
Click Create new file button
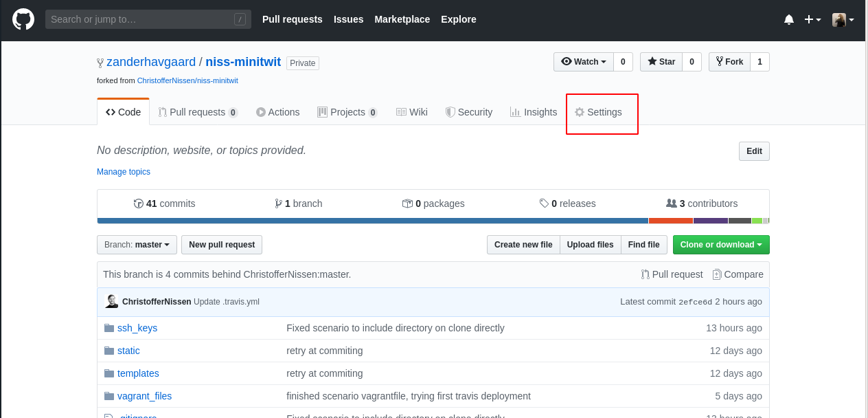pyautogui.click(x=523, y=245)
